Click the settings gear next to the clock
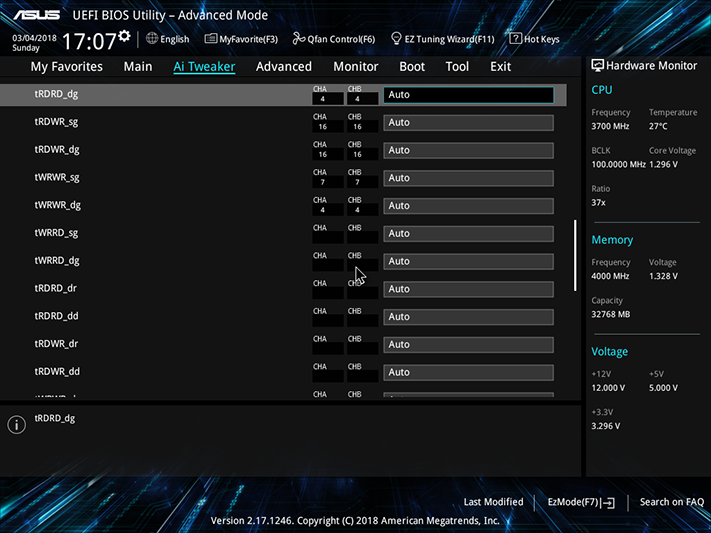Viewport: 711px width, 533px height. (x=124, y=36)
